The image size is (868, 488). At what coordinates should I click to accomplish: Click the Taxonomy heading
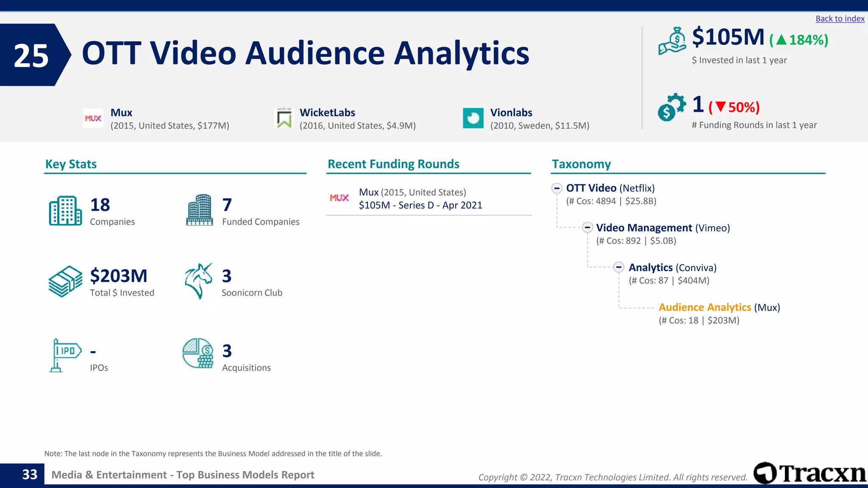coord(581,164)
